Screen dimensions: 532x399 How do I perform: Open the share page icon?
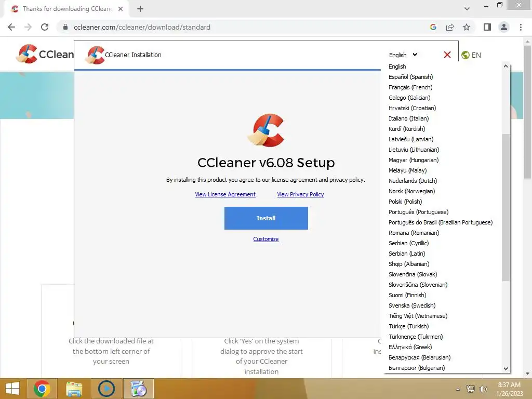point(450,27)
